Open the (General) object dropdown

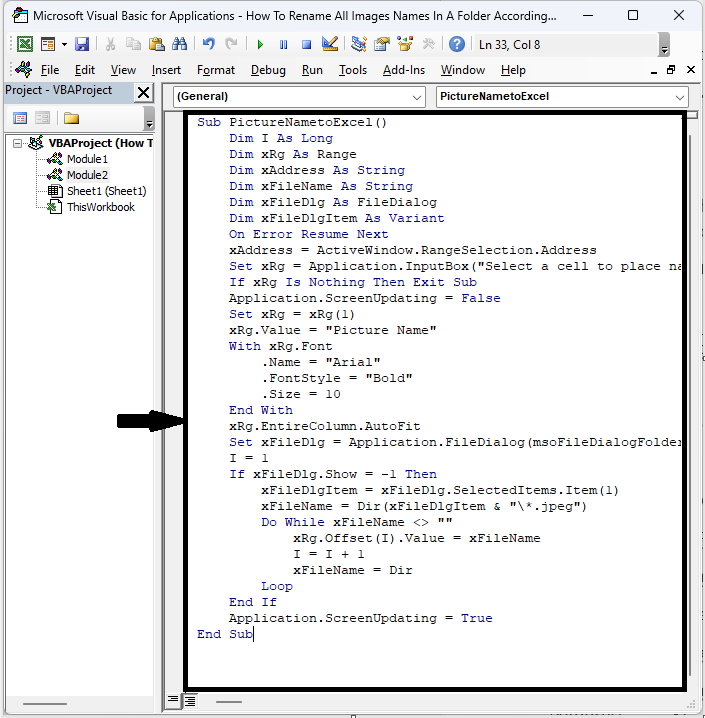(x=417, y=97)
